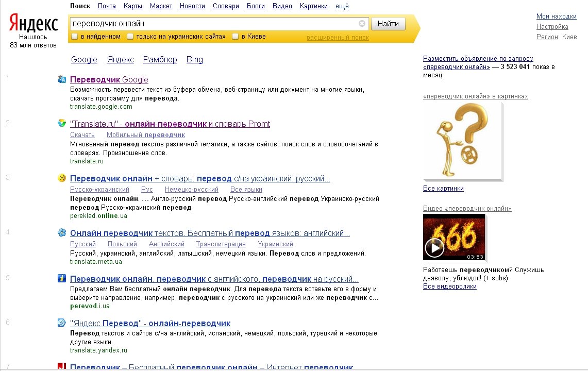
Task: Open Мои находки link
Action: click(x=557, y=16)
